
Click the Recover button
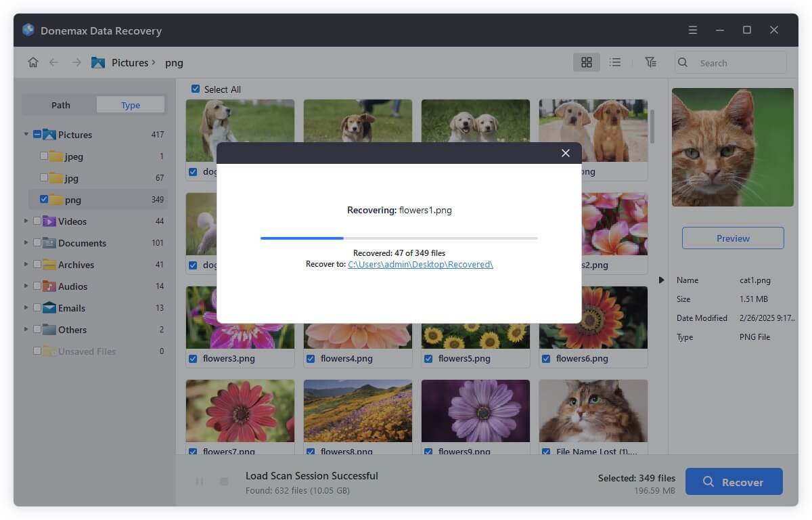(x=734, y=481)
